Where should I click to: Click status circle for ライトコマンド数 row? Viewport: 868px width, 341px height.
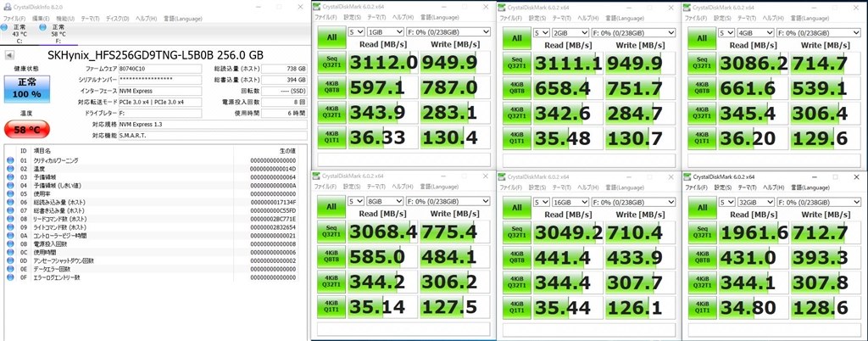pyautogui.click(x=10, y=227)
